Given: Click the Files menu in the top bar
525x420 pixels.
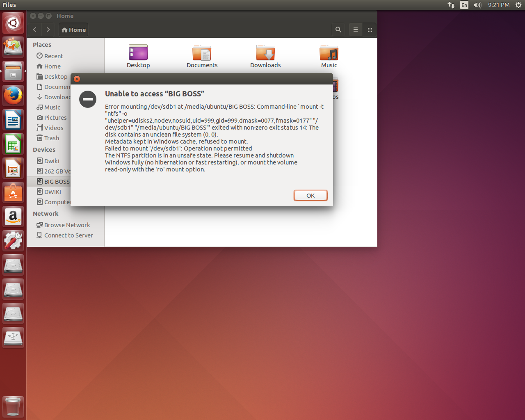Looking at the screenshot, I should pyautogui.click(x=9, y=5).
